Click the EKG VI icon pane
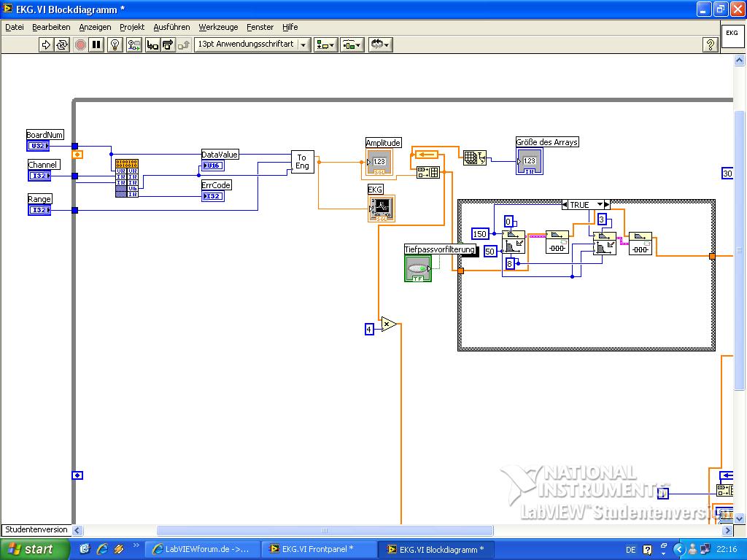This screenshot has height=560, width=747. tap(732, 36)
